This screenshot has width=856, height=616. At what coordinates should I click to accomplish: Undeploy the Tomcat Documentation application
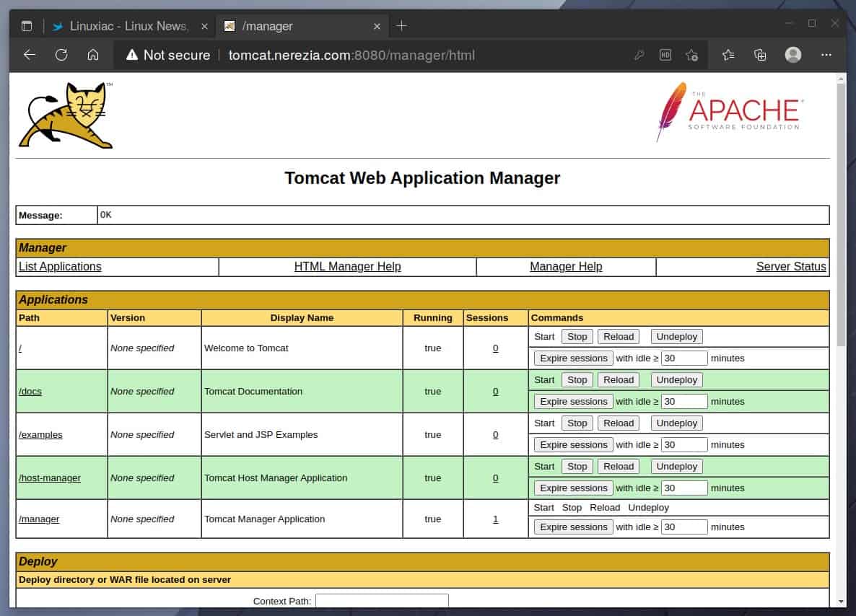(677, 379)
